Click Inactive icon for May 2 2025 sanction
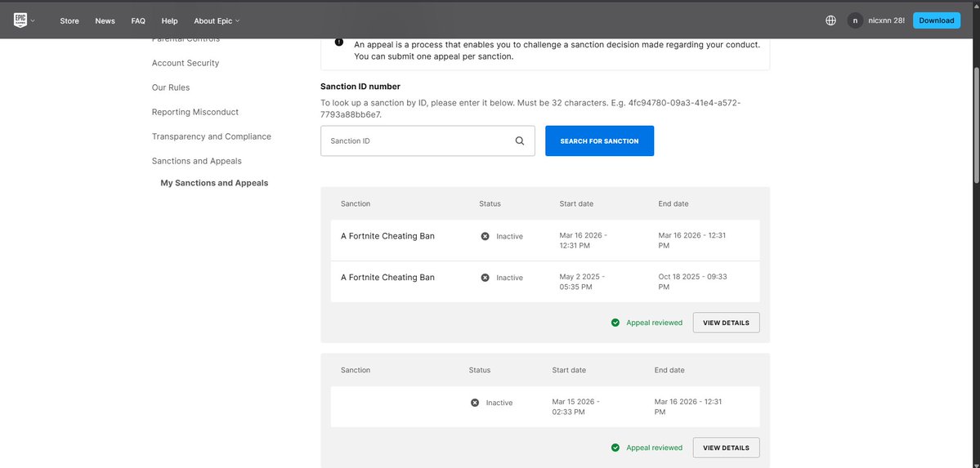This screenshot has width=980, height=468. (485, 278)
